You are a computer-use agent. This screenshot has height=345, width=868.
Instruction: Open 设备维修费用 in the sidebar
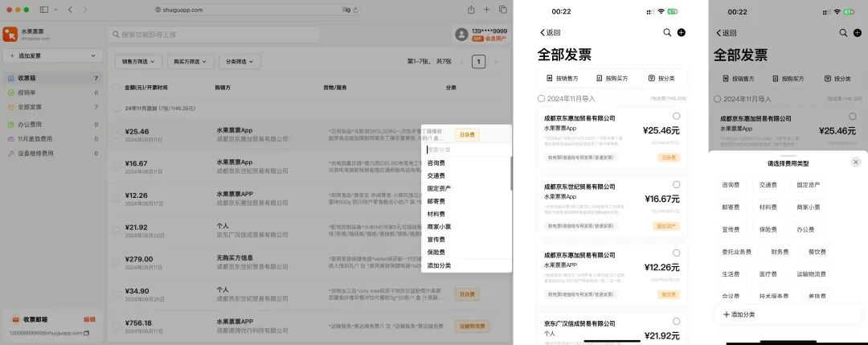(x=52, y=154)
